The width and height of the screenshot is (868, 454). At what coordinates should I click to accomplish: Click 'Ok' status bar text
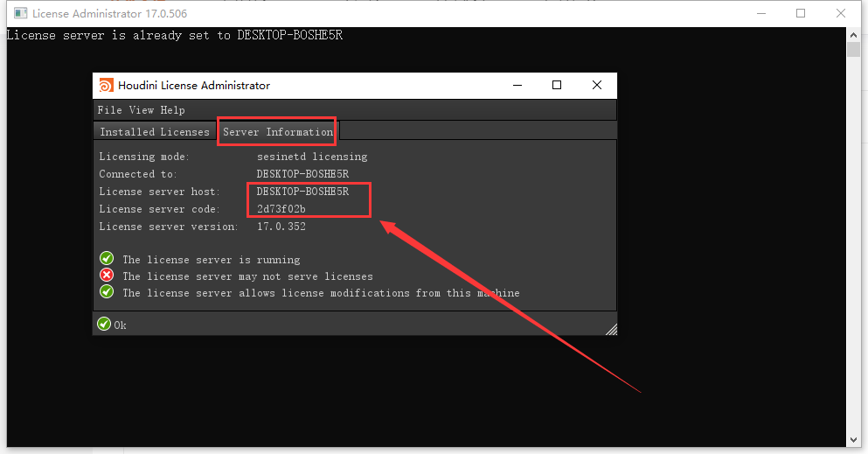[x=120, y=325]
